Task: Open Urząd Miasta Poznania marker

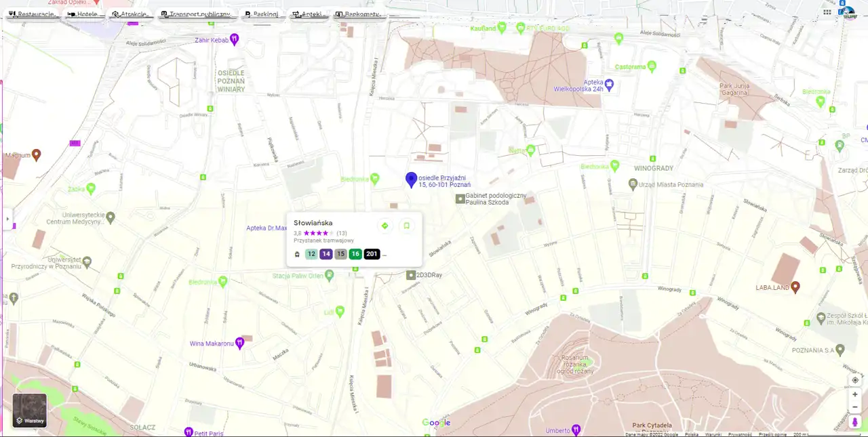Action: tap(633, 184)
